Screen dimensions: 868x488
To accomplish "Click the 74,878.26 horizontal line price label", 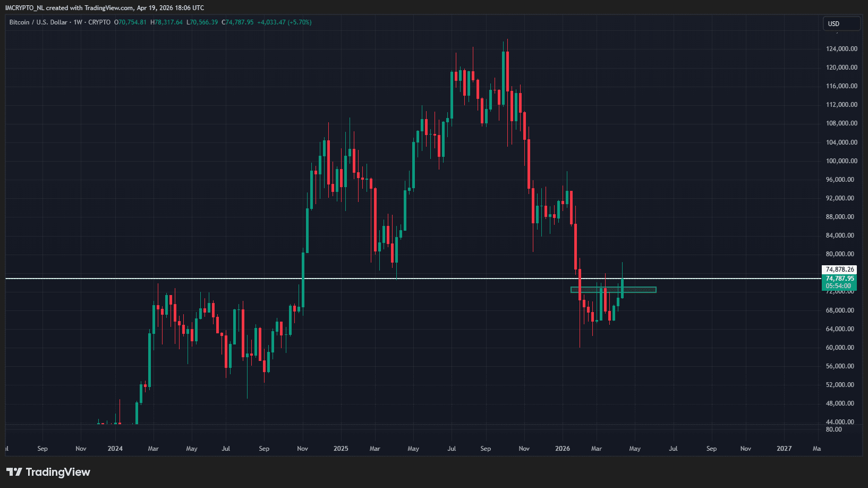I will pos(839,270).
